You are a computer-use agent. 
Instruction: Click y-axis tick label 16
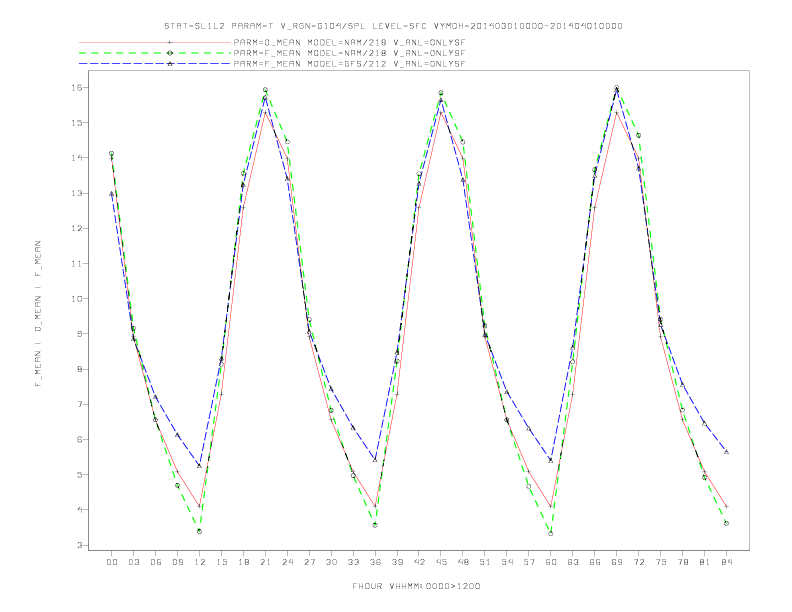coord(77,87)
